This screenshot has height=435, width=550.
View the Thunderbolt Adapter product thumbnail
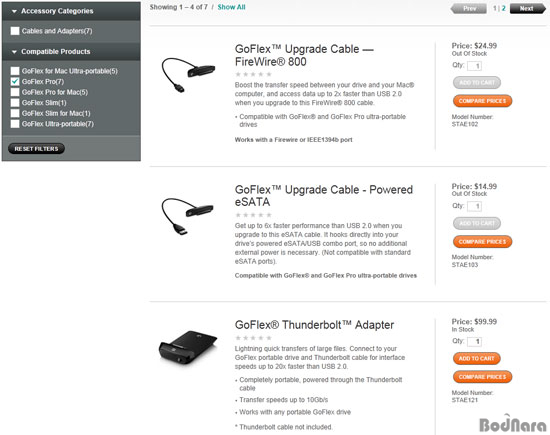tap(188, 348)
